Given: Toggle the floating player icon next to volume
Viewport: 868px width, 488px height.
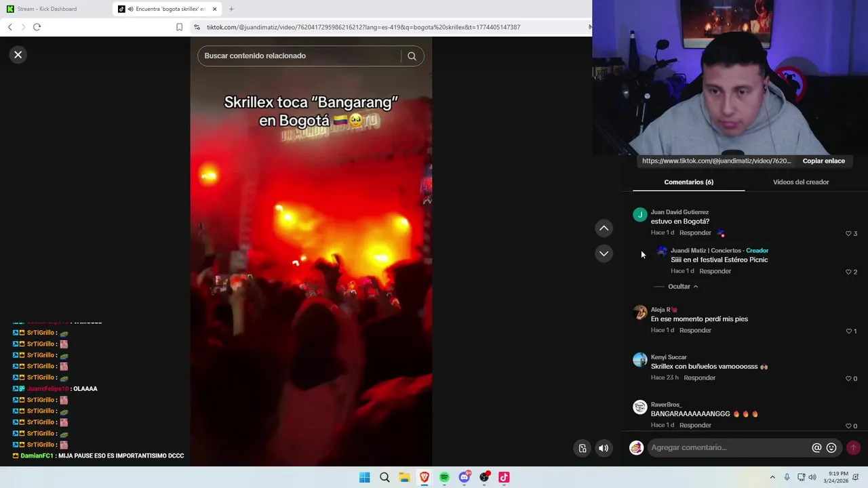Looking at the screenshot, I should (583, 448).
